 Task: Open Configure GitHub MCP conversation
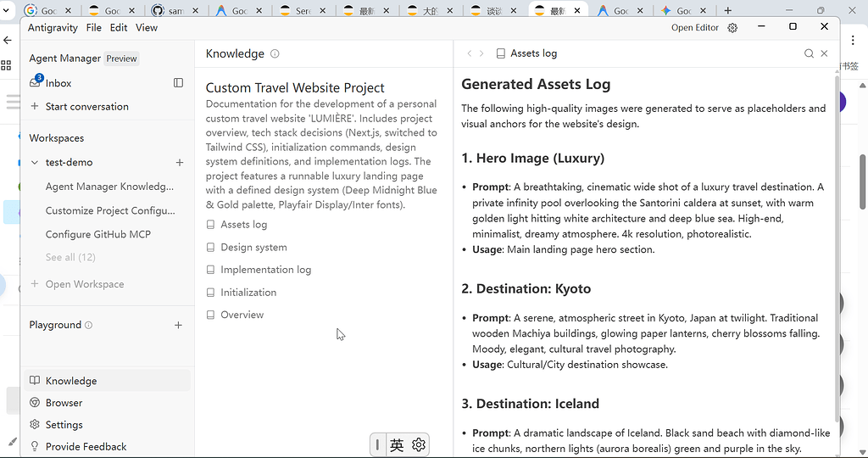98,234
